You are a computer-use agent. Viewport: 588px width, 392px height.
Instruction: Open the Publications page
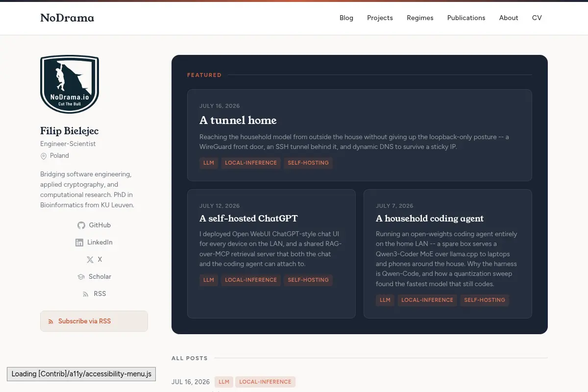[466, 18]
